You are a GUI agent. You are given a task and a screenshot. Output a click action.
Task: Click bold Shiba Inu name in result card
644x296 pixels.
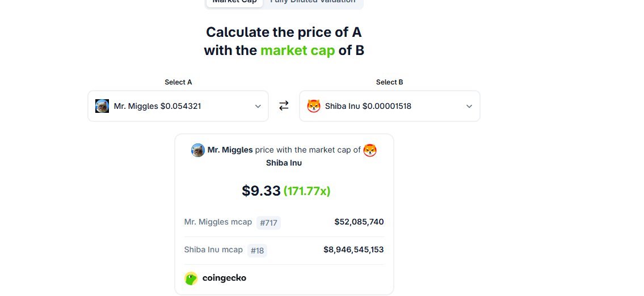[284, 163]
